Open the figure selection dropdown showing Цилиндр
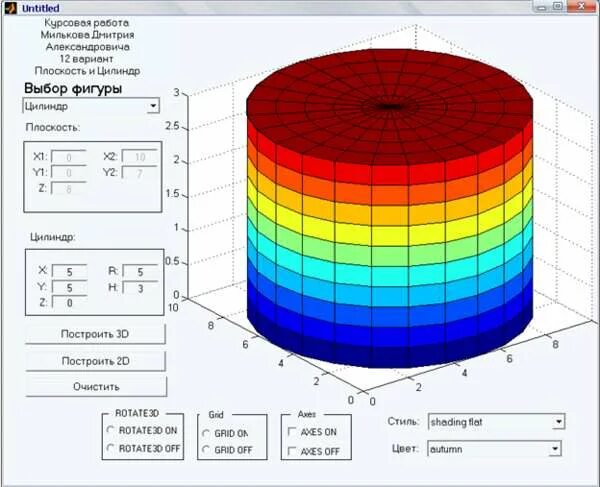Image resolution: width=600 pixels, height=487 pixels. tap(91, 106)
